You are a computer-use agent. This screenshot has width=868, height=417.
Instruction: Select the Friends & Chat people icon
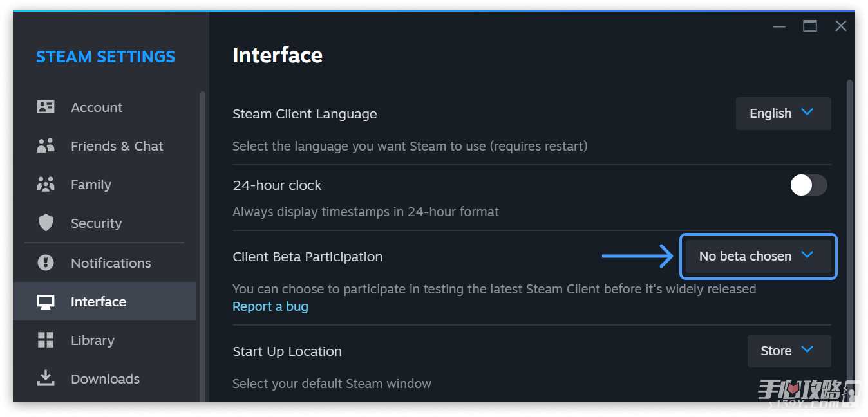coord(46,145)
